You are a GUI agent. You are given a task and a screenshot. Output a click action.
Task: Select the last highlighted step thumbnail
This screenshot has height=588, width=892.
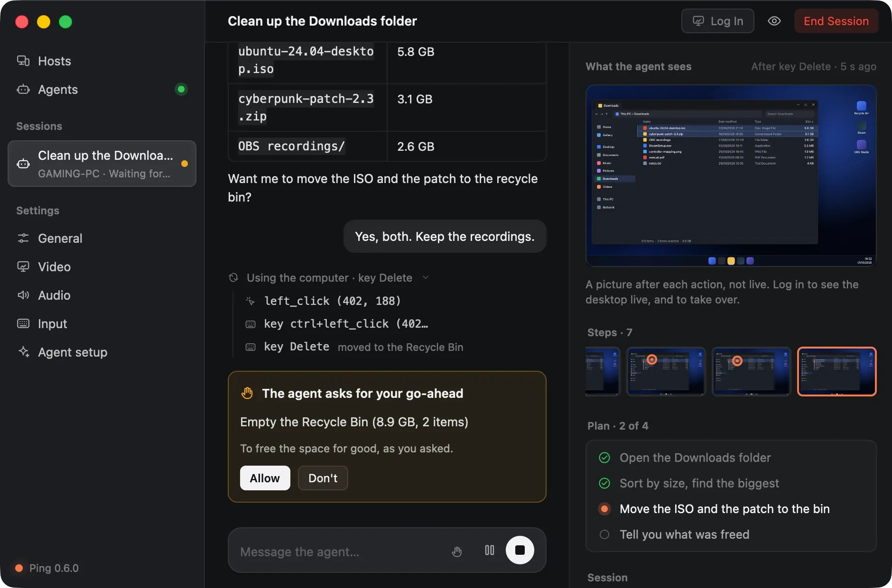(x=837, y=371)
